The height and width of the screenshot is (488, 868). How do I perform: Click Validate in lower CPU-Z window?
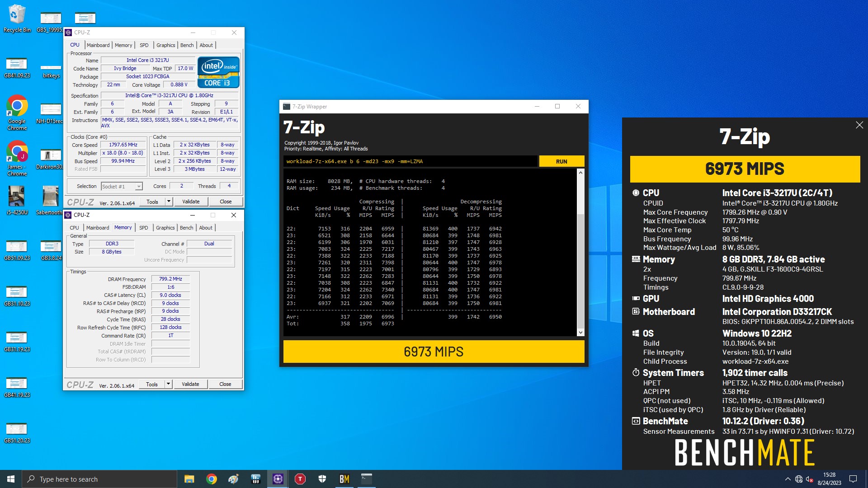[190, 384]
